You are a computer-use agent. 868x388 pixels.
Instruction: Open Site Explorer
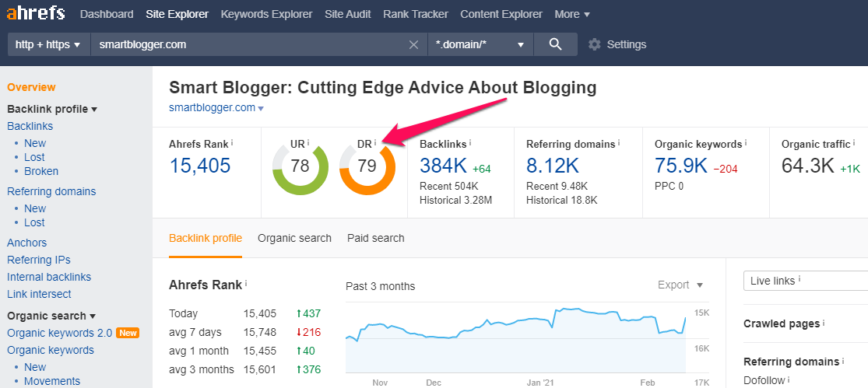[177, 14]
